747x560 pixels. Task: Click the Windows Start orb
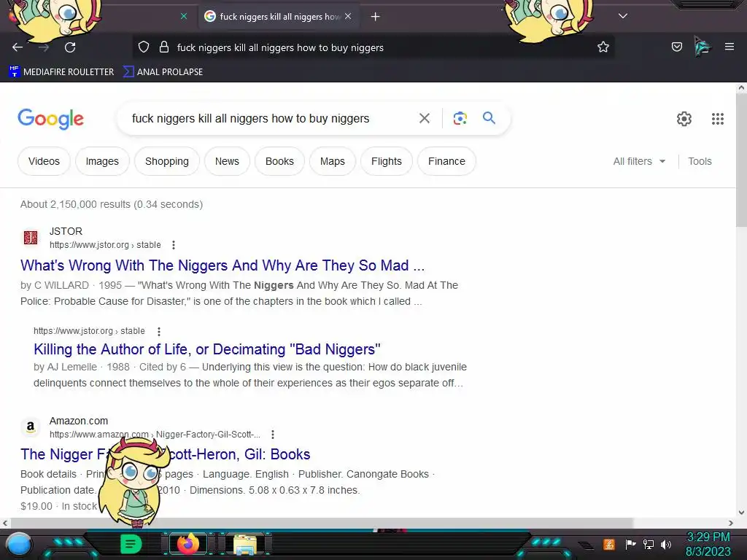(19, 545)
